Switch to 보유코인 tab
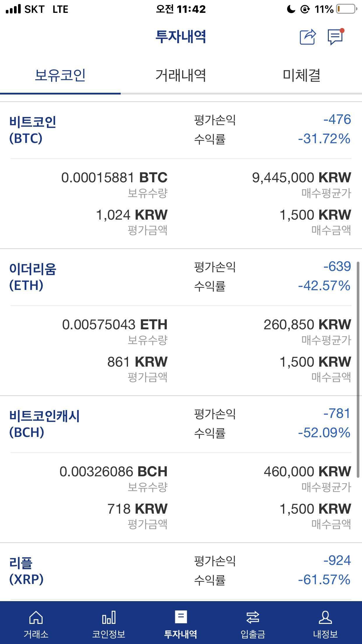 pos(60,75)
